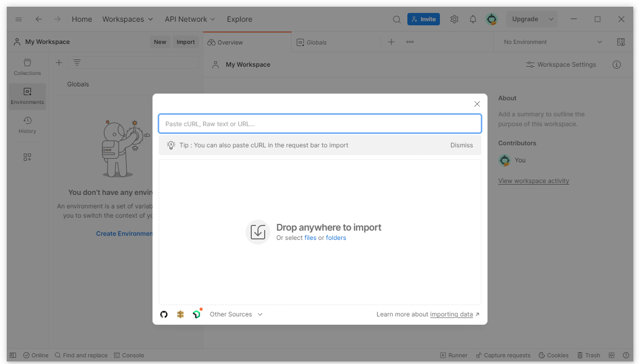Open the No Environment selector dropdown
The width and height of the screenshot is (640, 364).
click(553, 42)
